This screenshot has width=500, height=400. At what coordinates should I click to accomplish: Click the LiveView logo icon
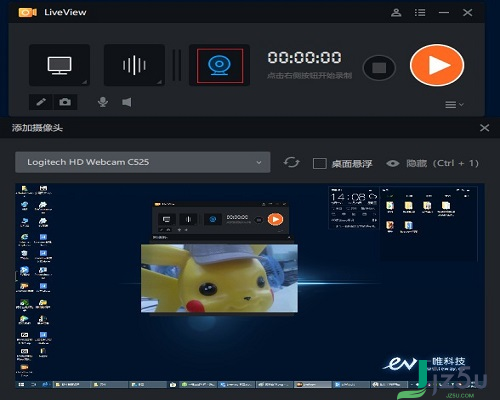(28, 13)
